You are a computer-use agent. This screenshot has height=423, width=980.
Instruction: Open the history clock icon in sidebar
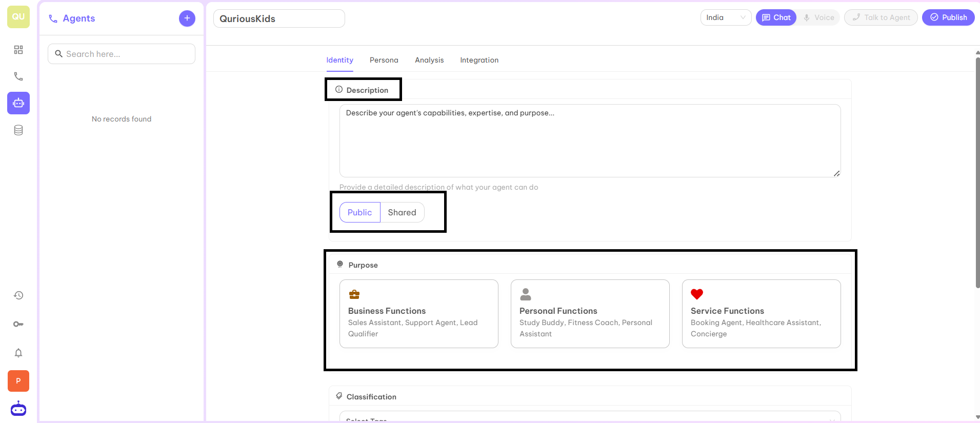(x=18, y=295)
